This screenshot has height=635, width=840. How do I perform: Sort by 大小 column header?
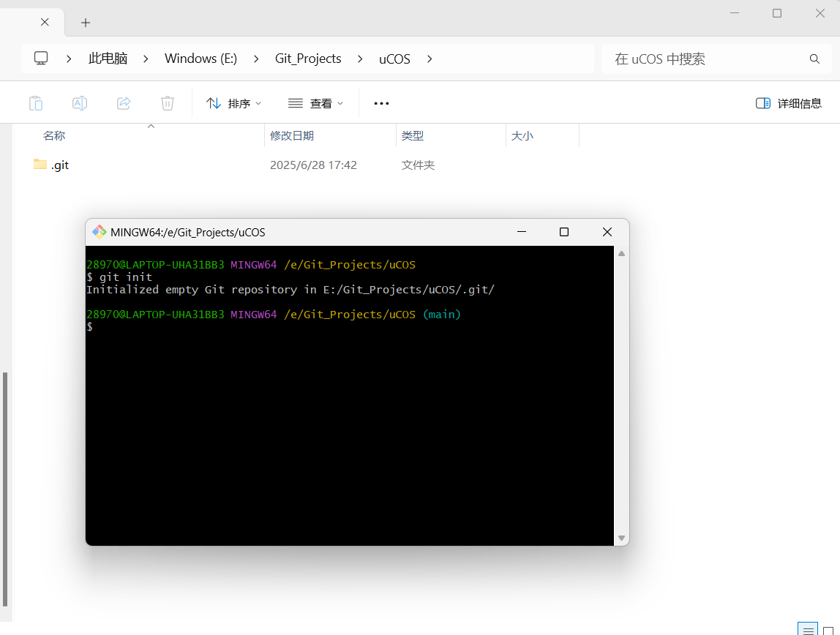tap(522, 136)
